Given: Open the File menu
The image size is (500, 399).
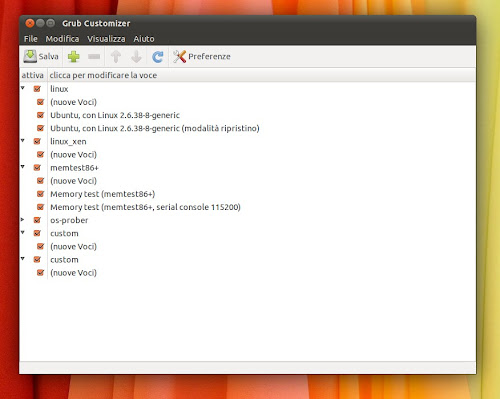Looking at the screenshot, I should [x=31, y=39].
